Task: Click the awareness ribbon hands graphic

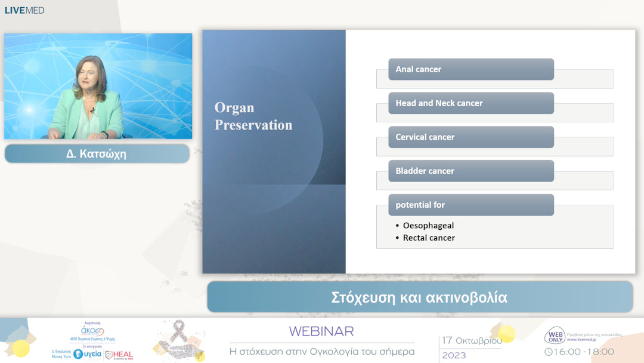Action: [179, 341]
